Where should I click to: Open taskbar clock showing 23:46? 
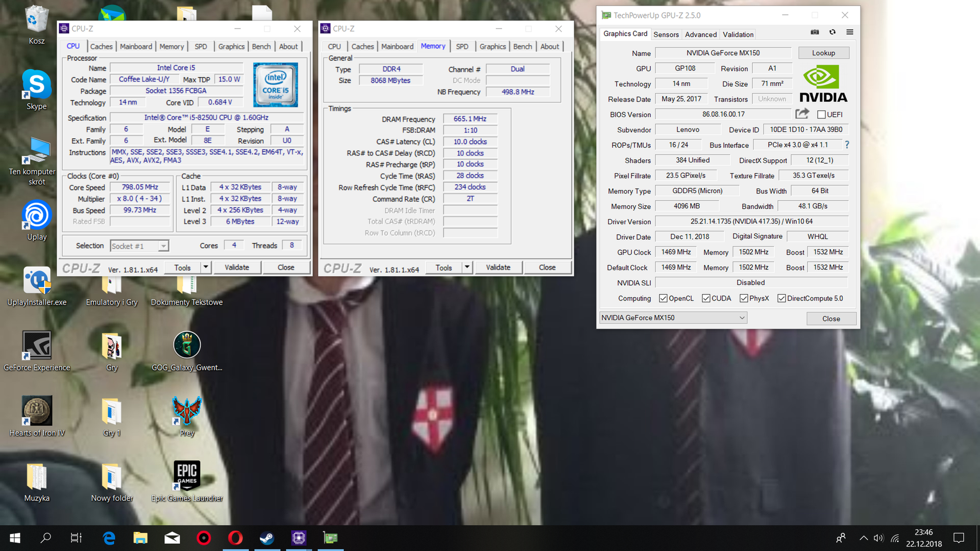click(x=924, y=538)
